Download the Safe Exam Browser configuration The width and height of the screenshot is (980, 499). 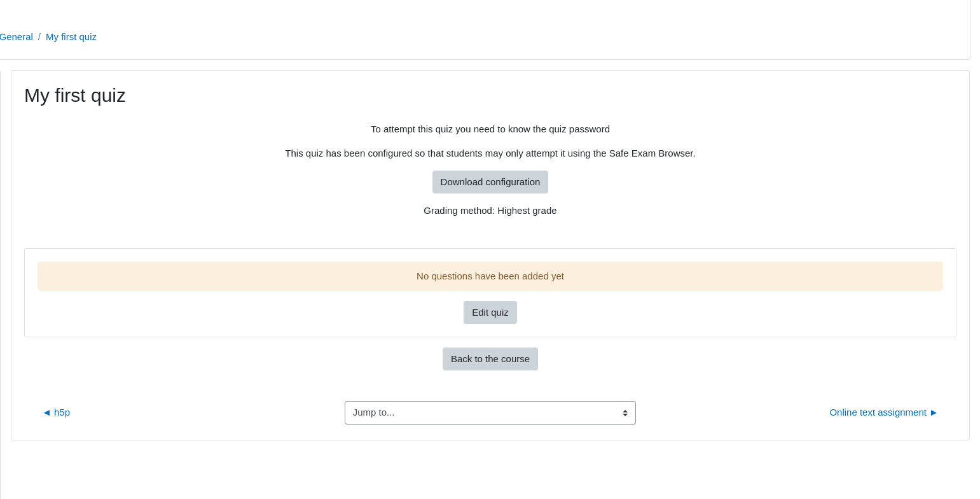click(x=490, y=182)
